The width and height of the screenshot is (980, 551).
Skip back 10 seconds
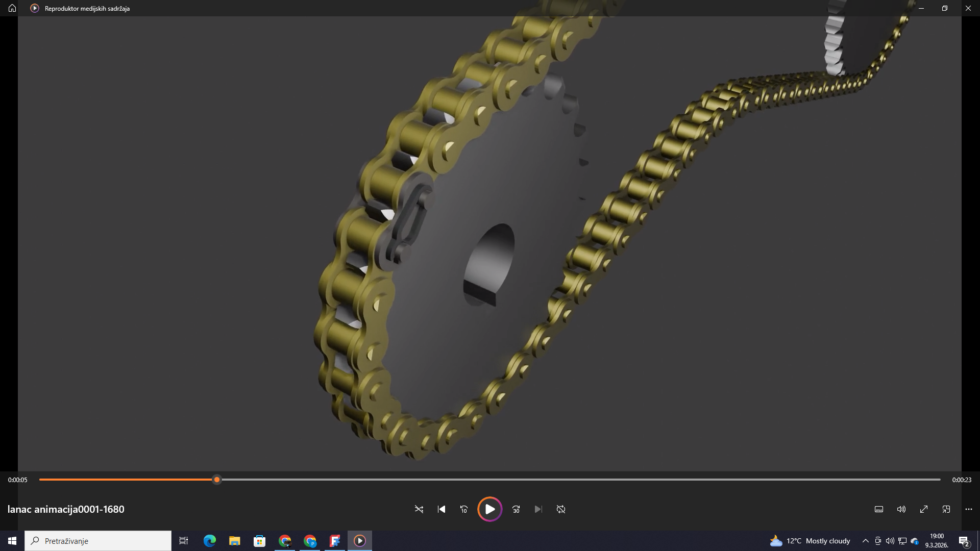463,509
